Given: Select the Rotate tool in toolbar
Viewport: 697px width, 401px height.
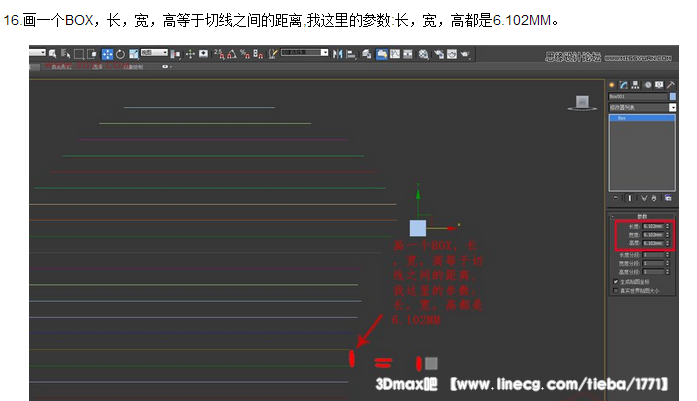Looking at the screenshot, I should [x=120, y=53].
